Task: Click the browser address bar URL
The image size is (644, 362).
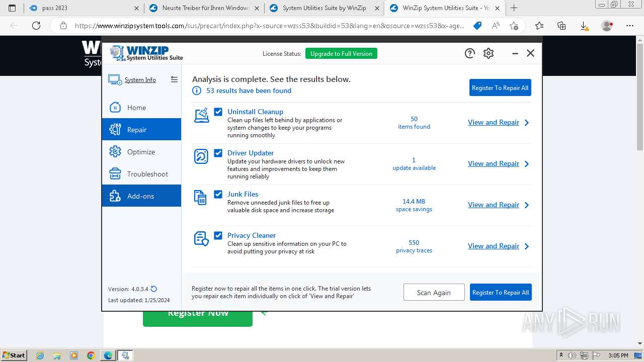Action: [x=270, y=26]
